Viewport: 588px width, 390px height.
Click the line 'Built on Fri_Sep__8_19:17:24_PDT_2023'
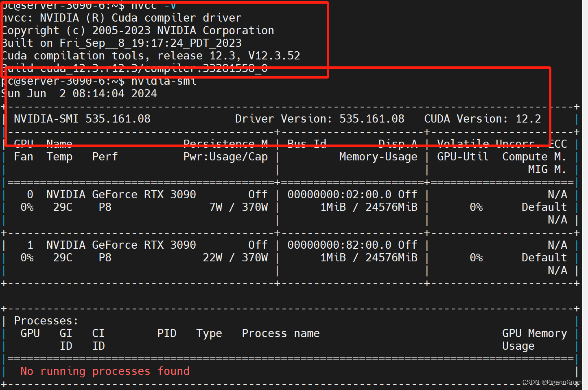click(x=122, y=43)
